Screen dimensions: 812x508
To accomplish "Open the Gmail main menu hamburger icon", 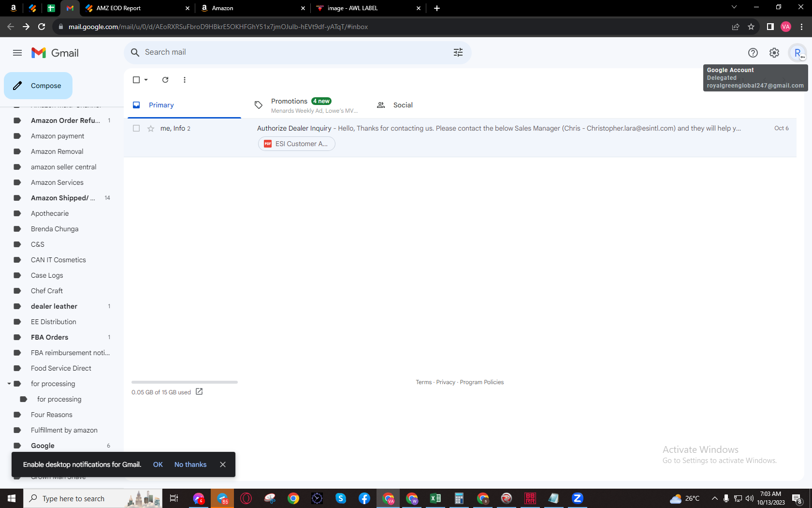I will coord(17,53).
